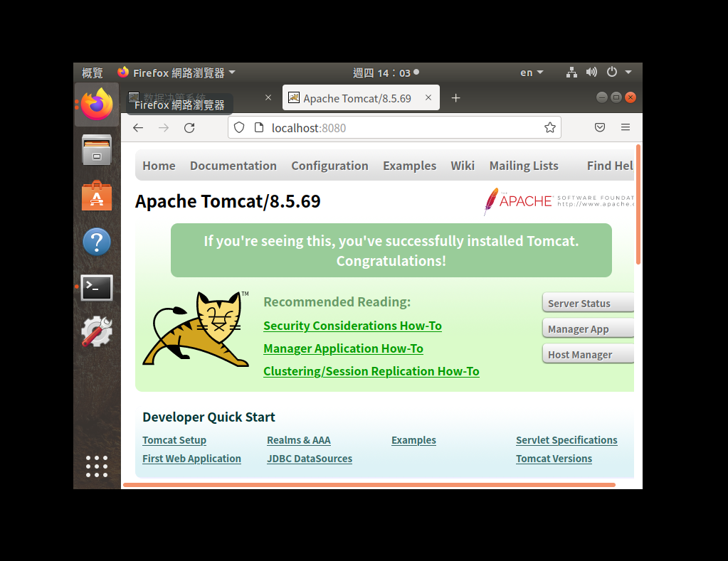The height and width of the screenshot is (561, 728).
Task: Open the Firefox hamburger menu
Action: tap(625, 127)
